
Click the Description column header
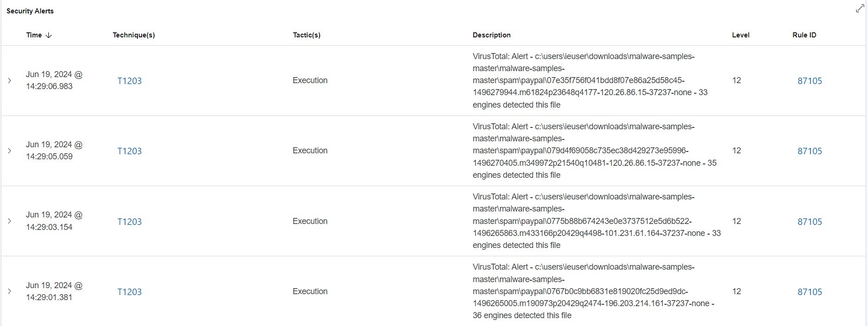[x=491, y=35]
